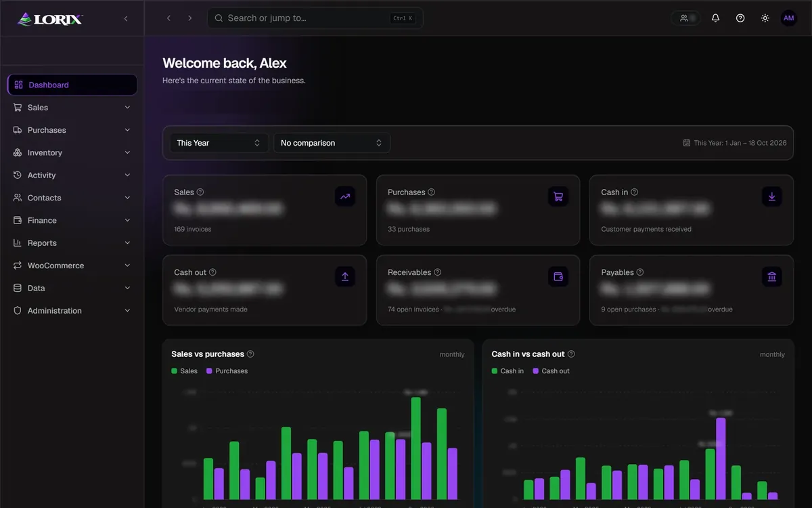Screen dimensions: 812x508
Task: Show info tooltip next to Cash in
Action: click(634, 192)
